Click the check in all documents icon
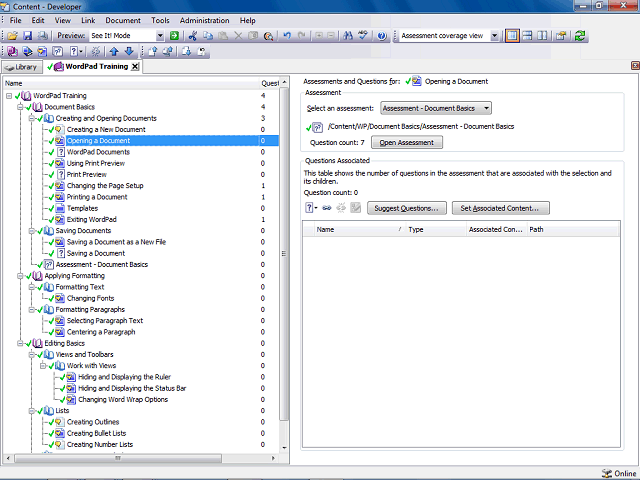 (x=167, y=51)
